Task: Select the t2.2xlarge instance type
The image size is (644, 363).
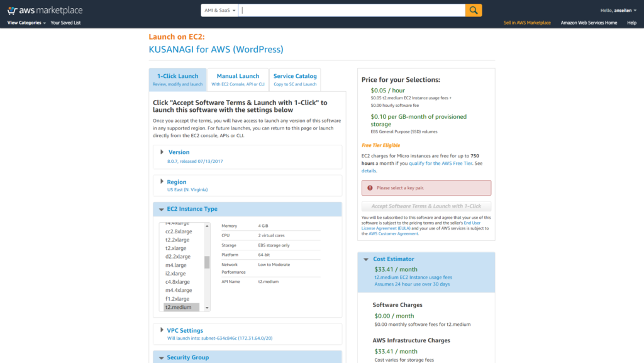Action: coord(177,240)
